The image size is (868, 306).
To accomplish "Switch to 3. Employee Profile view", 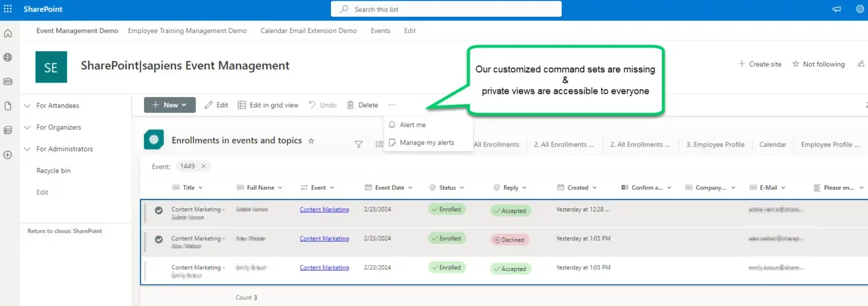I will pyautogui.click(x=715, y=145).
